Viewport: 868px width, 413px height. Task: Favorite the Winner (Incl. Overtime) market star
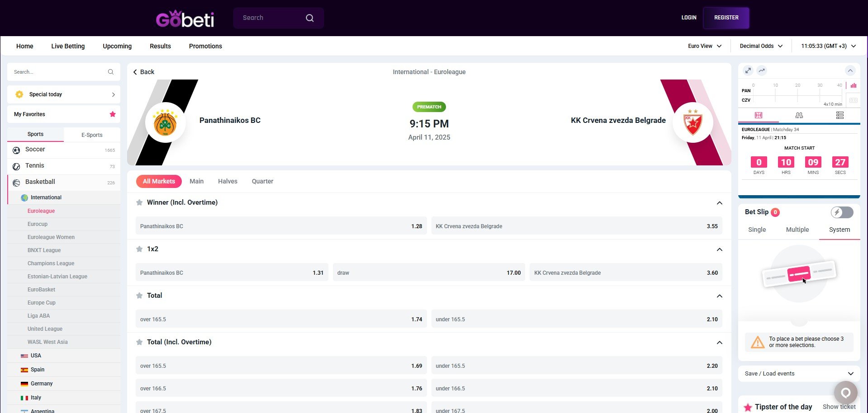click(139, 202)
